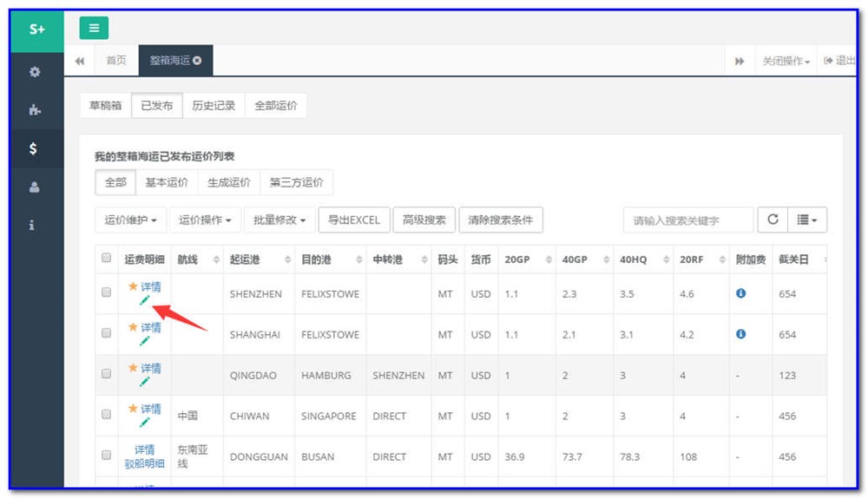This screenshot has height=499, width=868.
Task: Select the 已发布 tab
Action: [x=156, y=105]
